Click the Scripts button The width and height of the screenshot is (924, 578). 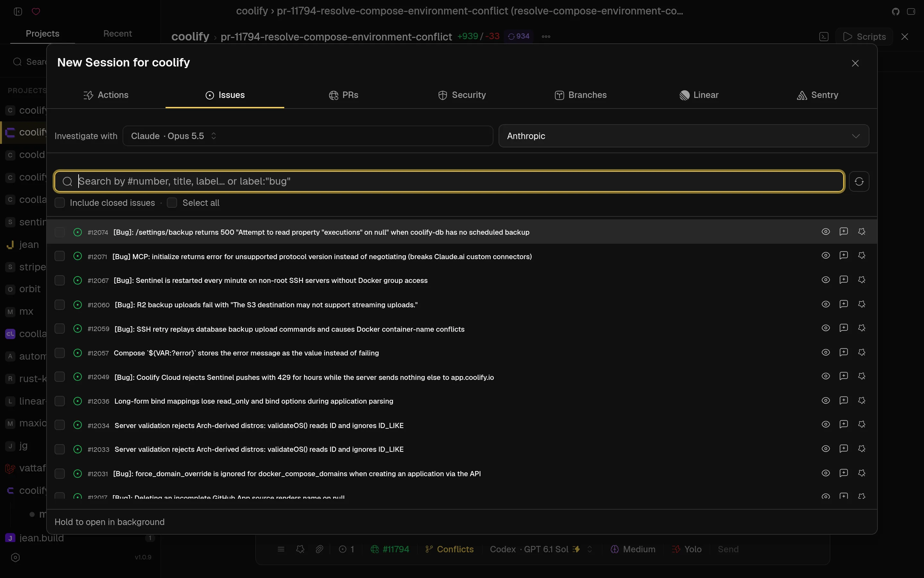click(x=864, y=37)
